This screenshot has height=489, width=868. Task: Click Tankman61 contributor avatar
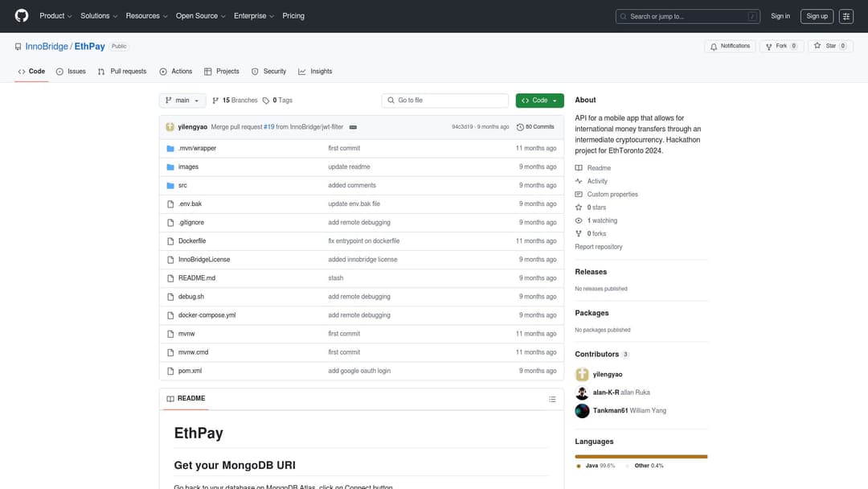[582, 411]
